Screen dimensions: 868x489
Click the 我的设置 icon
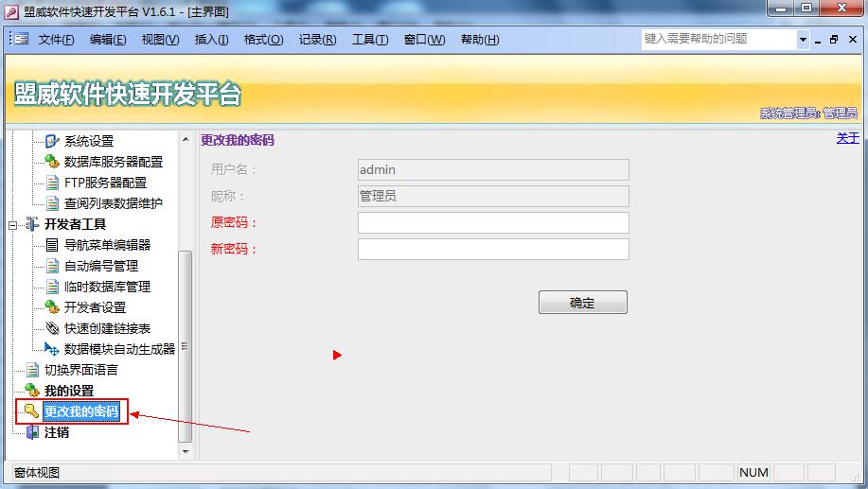coord(32,391)
